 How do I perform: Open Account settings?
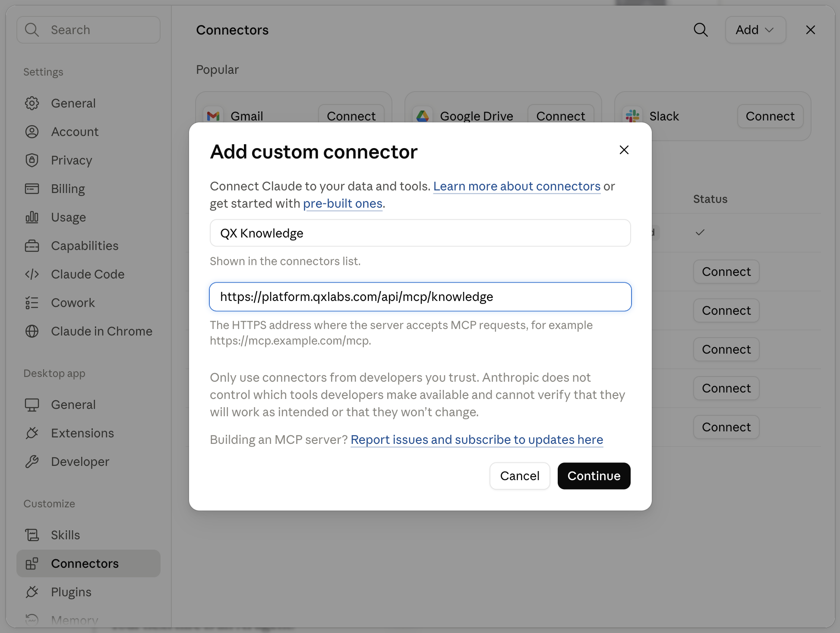click(88, 132)
